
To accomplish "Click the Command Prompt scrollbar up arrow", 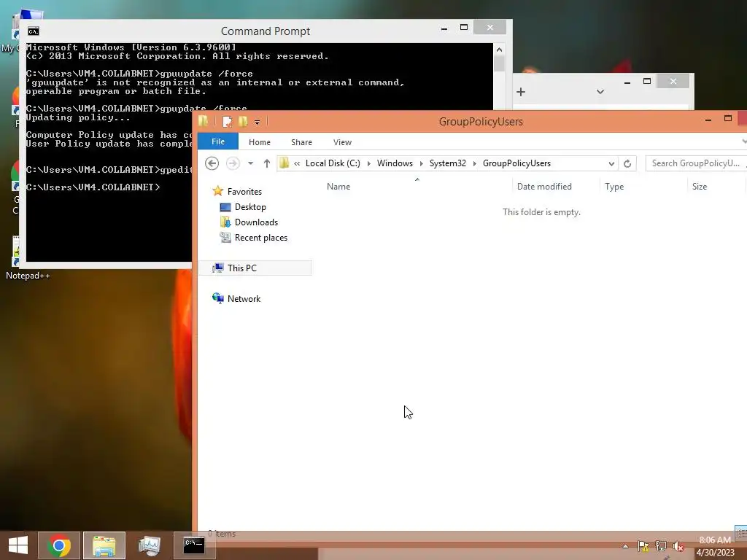I will (499, 50).
